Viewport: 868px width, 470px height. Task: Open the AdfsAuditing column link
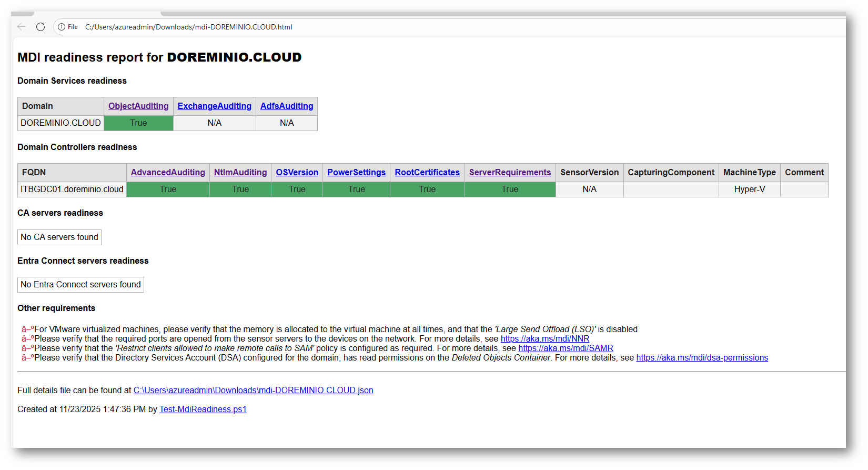click(287, 106)
